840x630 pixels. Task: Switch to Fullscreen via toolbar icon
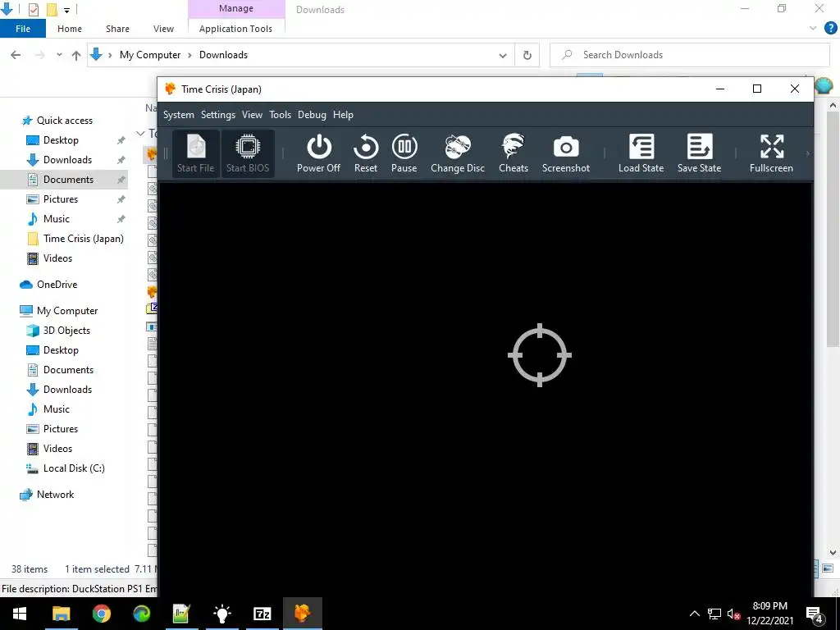click(771, 153)
